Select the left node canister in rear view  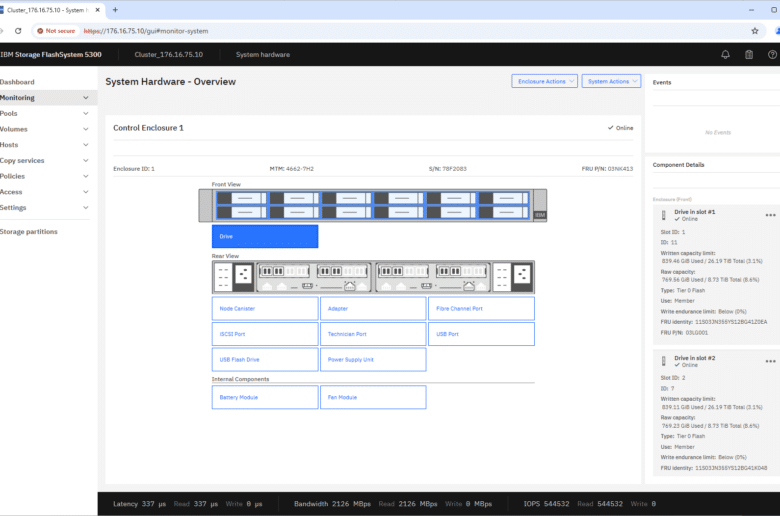(x=314, y=277)
